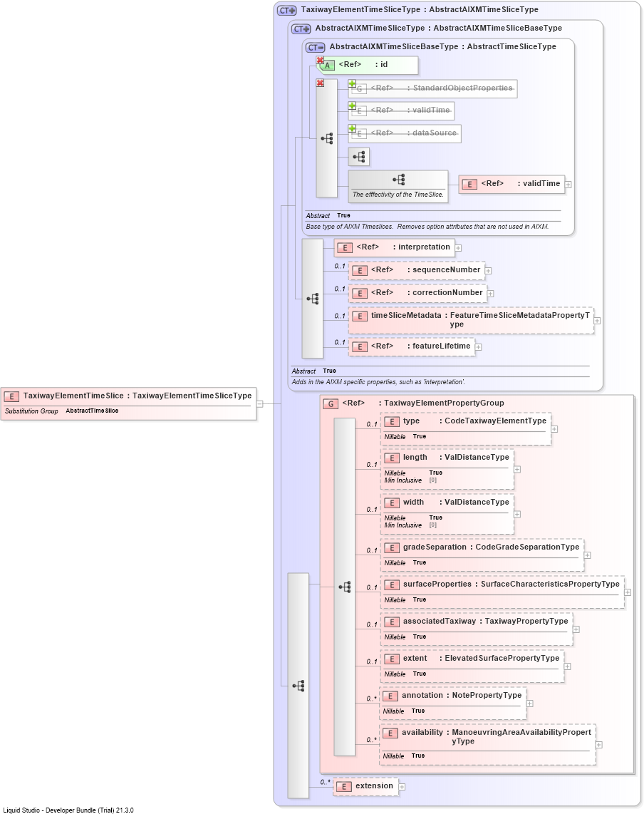Viewport: 644px width, 814px height.
Task: Click the attribute A icon for id
Action: coord(327,66)
